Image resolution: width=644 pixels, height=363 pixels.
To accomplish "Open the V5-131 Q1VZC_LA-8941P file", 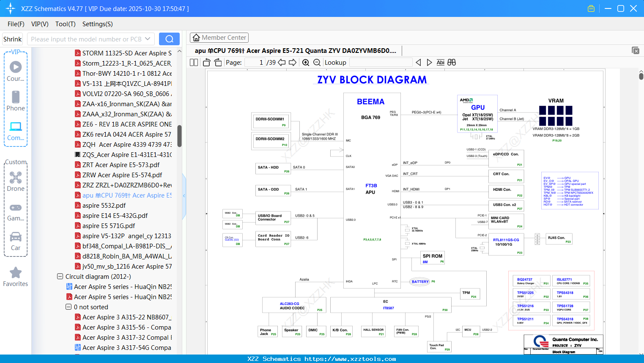I will coord(123,84).
